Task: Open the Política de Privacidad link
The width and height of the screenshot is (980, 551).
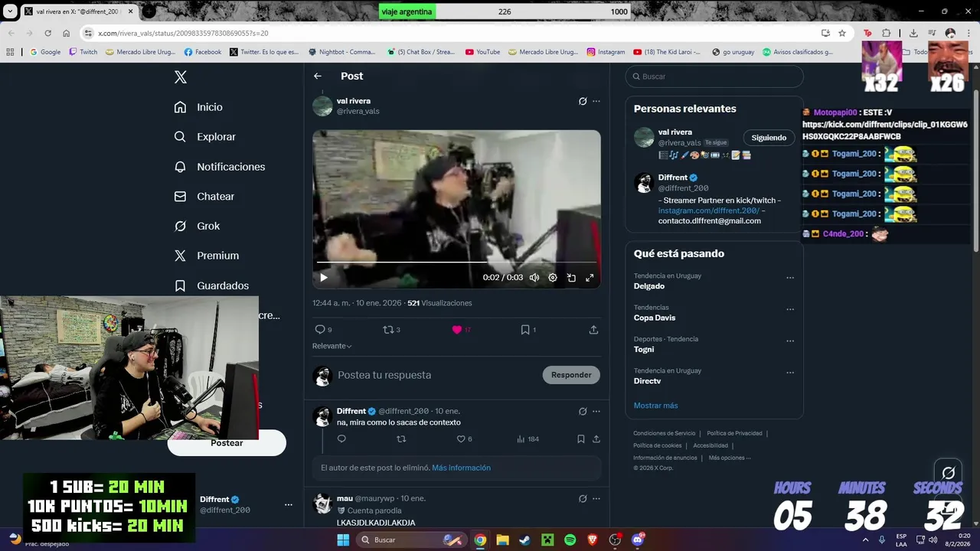Action: (734, 433)
